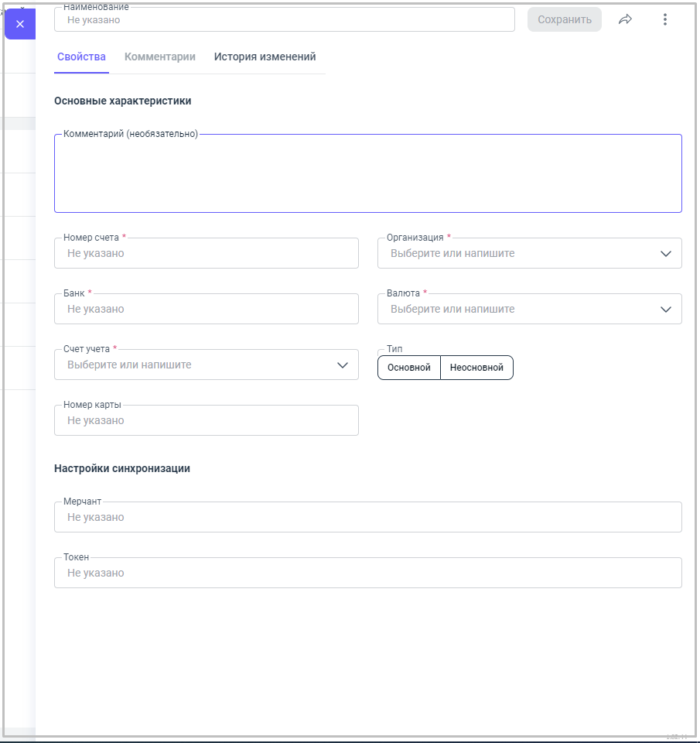Switch to the Комментарии tab
The width and height of the screenshot is (700, 743).
click(x=159, y=56)
